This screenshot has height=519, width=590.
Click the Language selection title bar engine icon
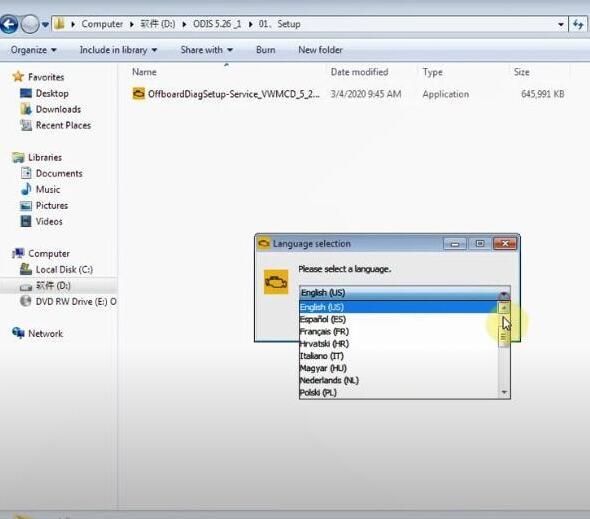264,244
